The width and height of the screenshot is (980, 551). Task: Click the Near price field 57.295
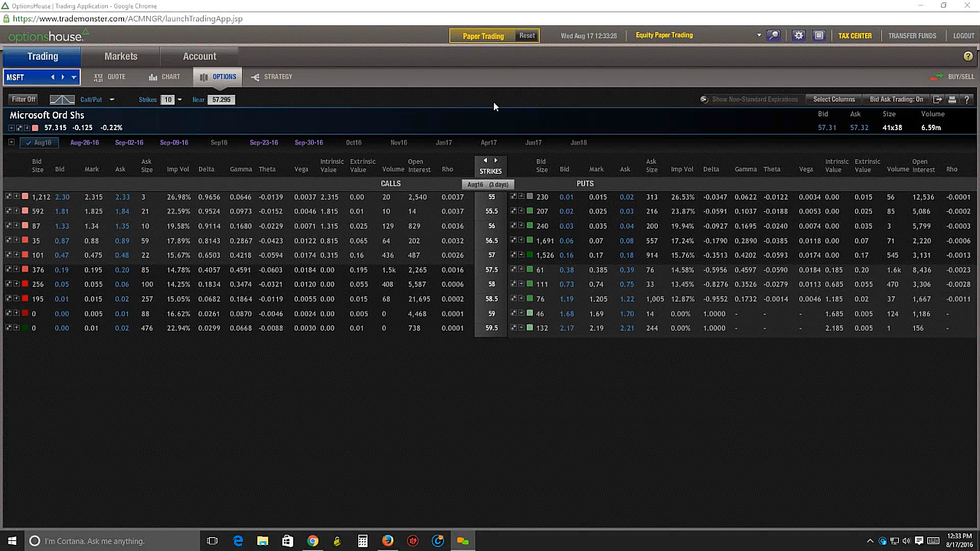221,99
